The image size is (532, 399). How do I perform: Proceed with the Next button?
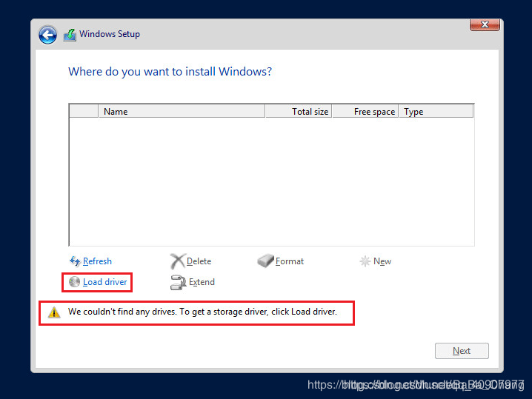(462, 351)
